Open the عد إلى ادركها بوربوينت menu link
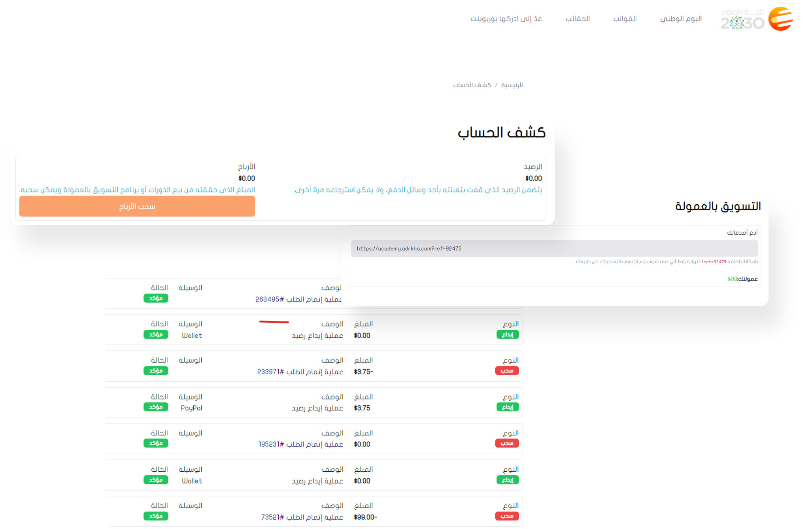This screenshot has width=812, height=529. 506,19
